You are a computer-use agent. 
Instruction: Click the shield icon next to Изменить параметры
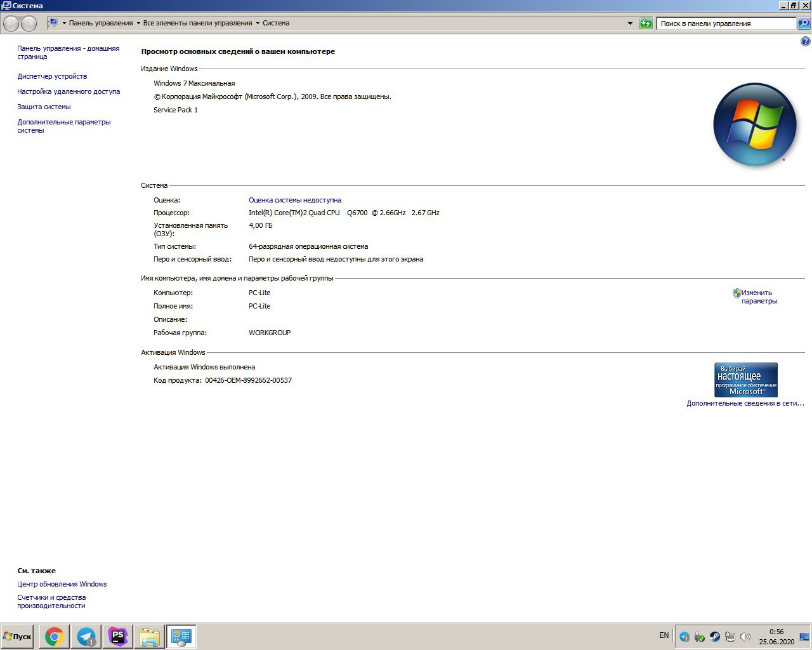pyautogui.click(x=737, y=293)
